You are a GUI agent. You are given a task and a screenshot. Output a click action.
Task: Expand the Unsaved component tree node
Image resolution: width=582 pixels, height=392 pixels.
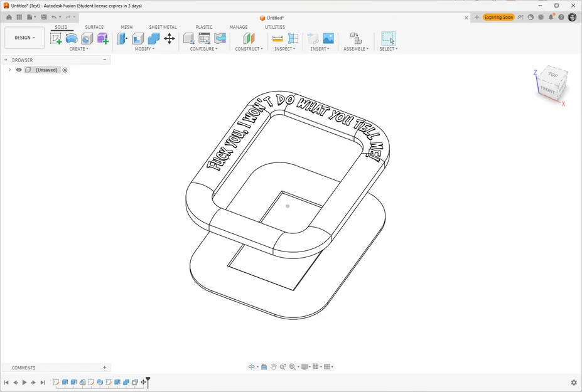click(10, 70)
